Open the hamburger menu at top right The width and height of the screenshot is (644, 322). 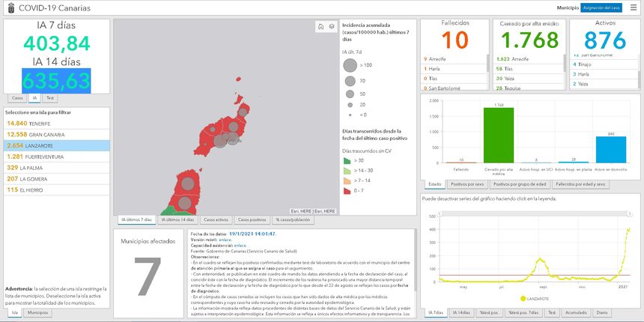click(633, 7)
